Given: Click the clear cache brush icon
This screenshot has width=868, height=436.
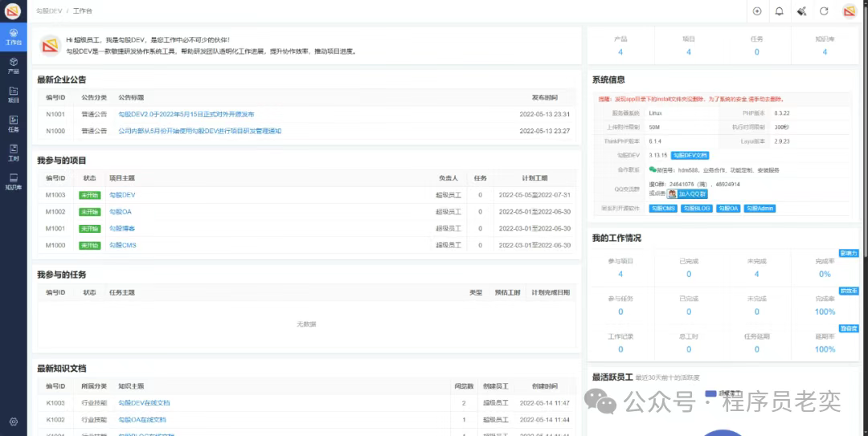Looking at the screenshot, I should tap(801, 11).
